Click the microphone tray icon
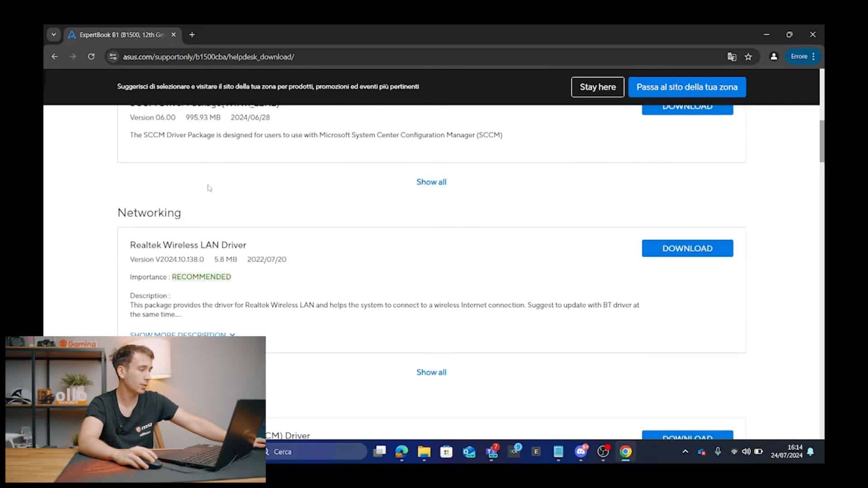This screenshot has width=868, height=488. (x=718, y=451)
